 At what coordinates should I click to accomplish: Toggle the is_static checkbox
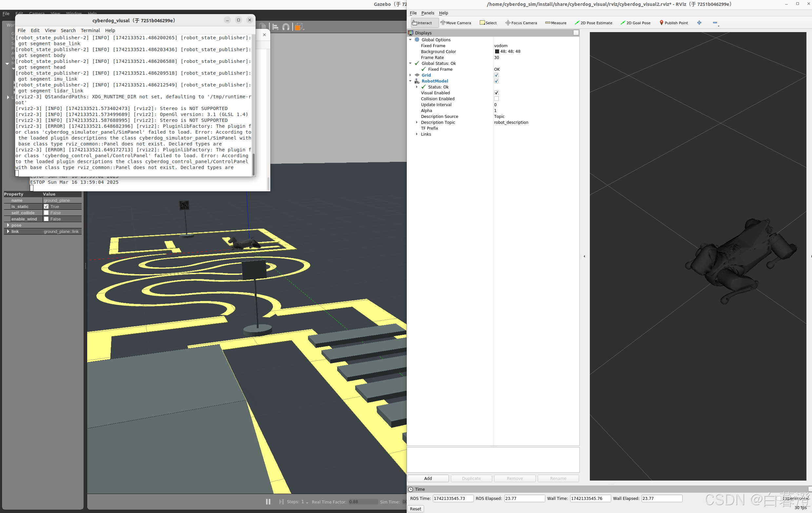[x=46, y=207]
